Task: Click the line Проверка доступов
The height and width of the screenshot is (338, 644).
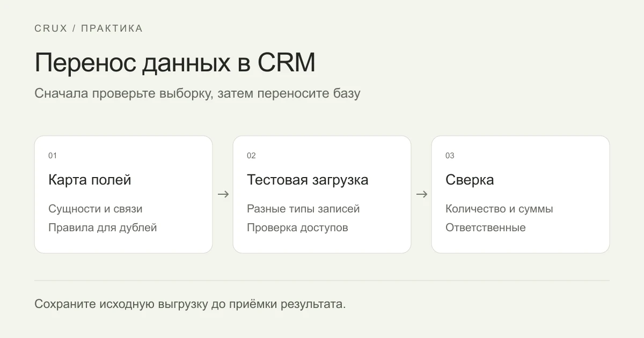Action: 297,227
